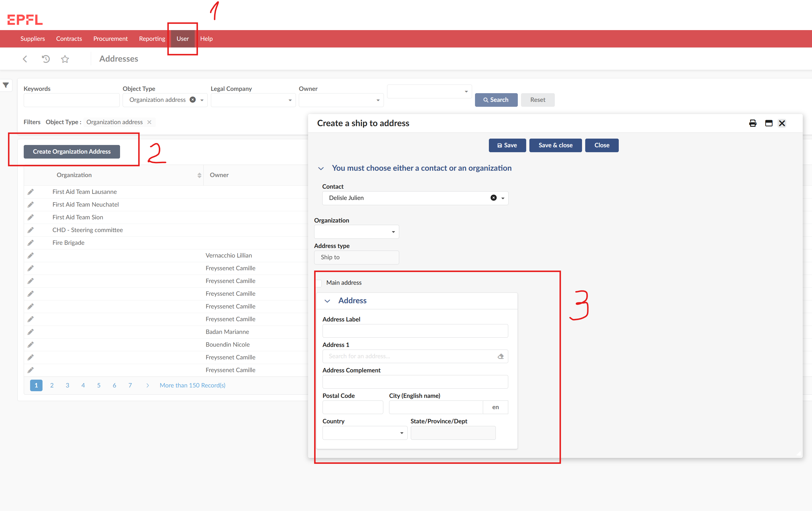Toggle the filter funnel icon

[x=6, y=85]
